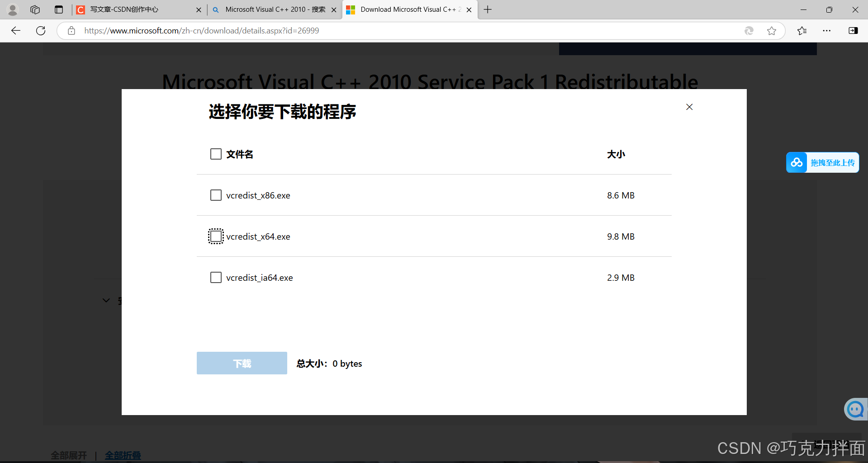The height and width of the screenshot is (463, 868).
Task: Click the 2.9 MB size value
Action: (621, 278)
